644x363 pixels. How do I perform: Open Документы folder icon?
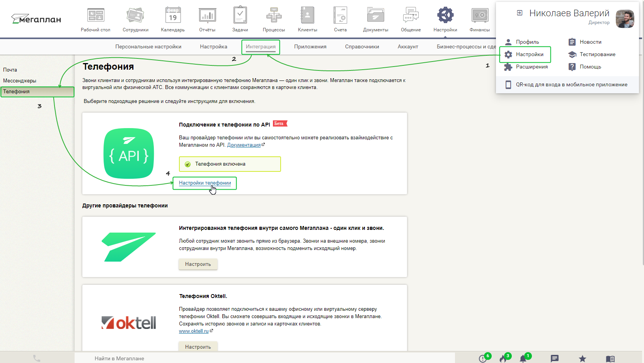point(375,15)
